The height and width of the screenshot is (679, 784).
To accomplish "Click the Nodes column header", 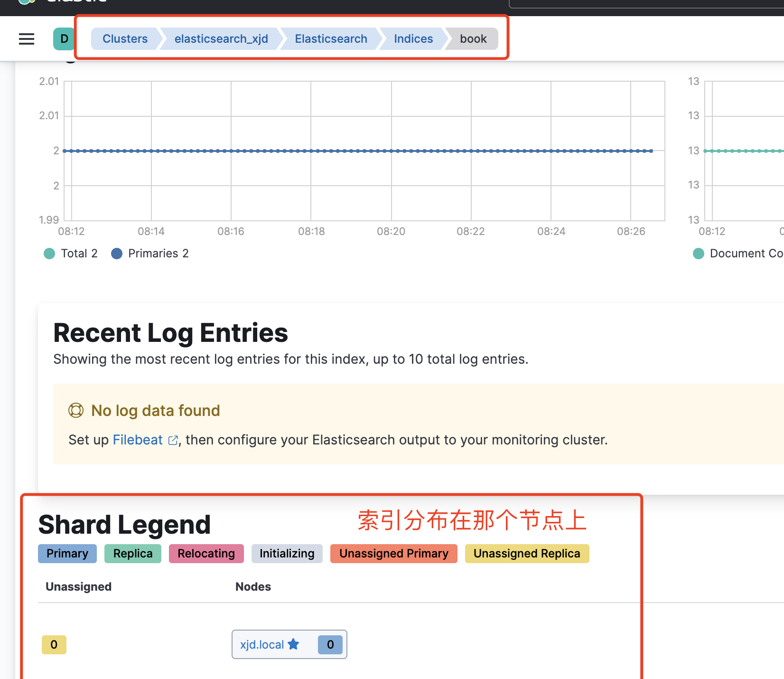I will pos(253,587).
